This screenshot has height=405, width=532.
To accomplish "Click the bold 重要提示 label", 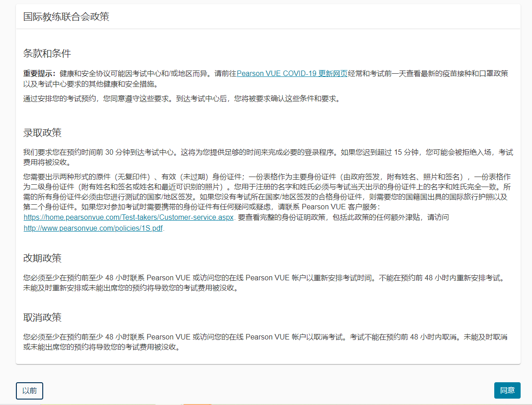I will point(39,73).
